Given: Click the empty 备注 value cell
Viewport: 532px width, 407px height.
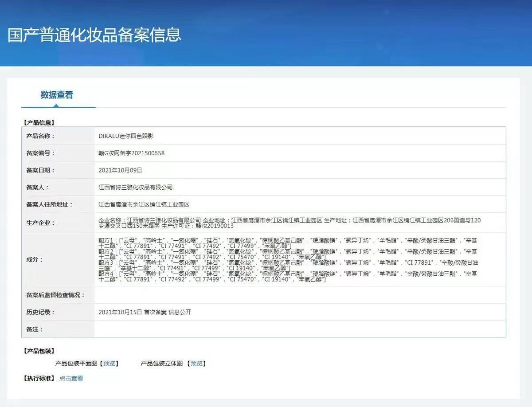Looking at the screenshot, I should (299, 329).
